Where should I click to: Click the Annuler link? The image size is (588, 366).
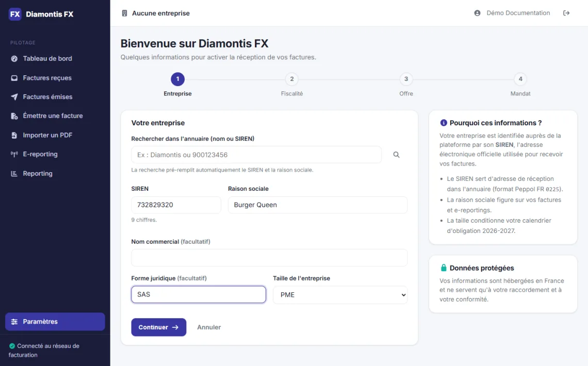click(209, 327)
